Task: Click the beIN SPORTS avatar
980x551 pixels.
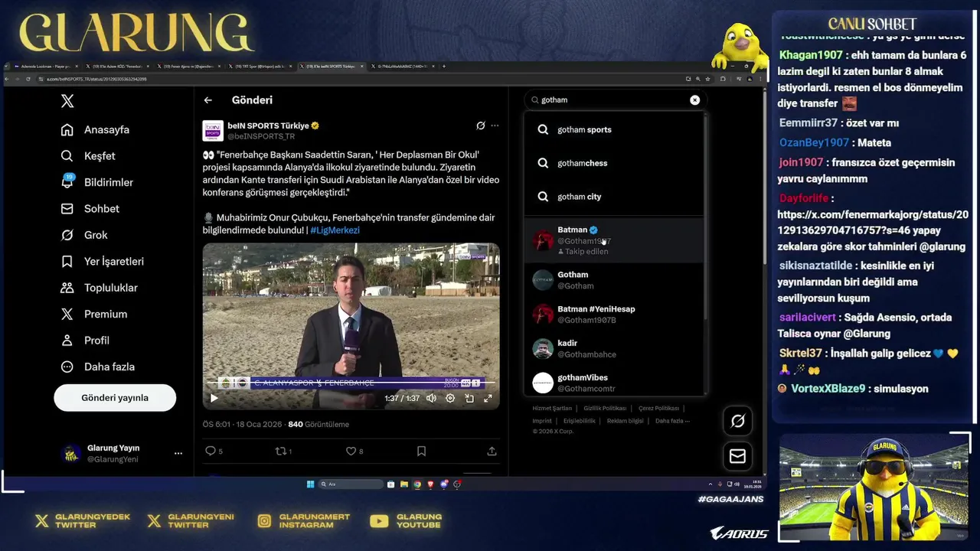Action: point(213,131)
